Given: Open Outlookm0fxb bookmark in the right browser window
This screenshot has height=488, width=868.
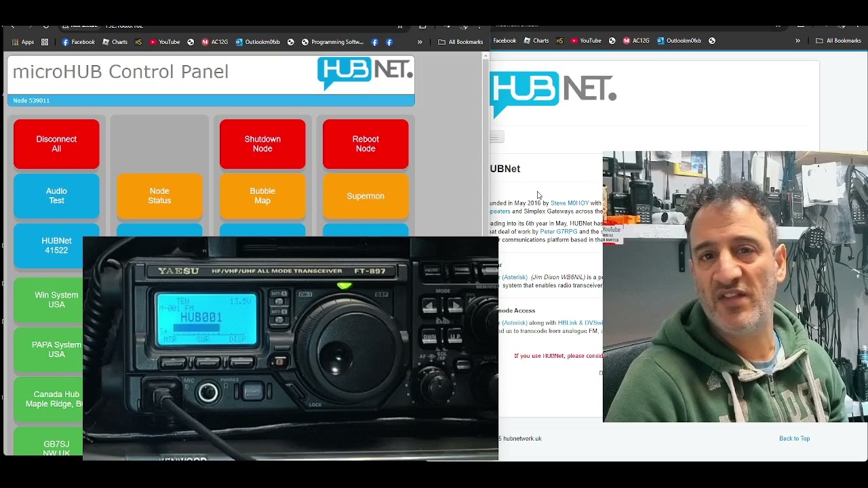Looking at the screenshot, I should coord(679,41).
